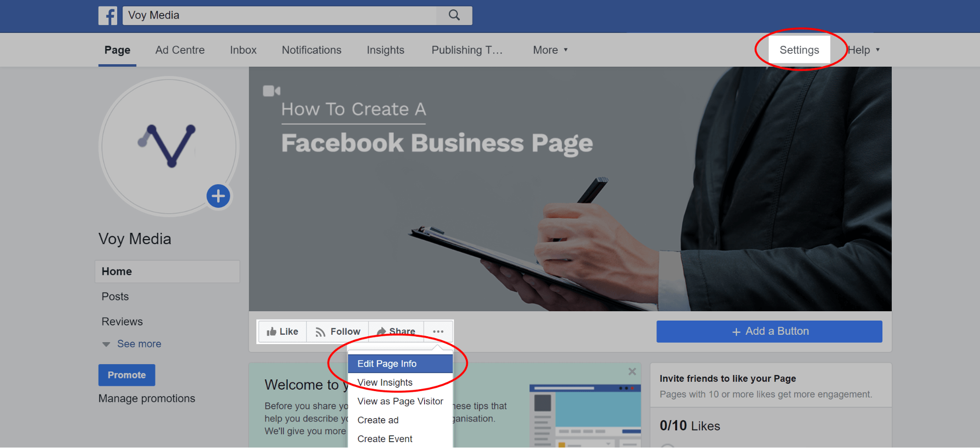The width and height of the screenshot is (980, 448).
Task: Click the Voy Media search field
Action: pos(279,15)
